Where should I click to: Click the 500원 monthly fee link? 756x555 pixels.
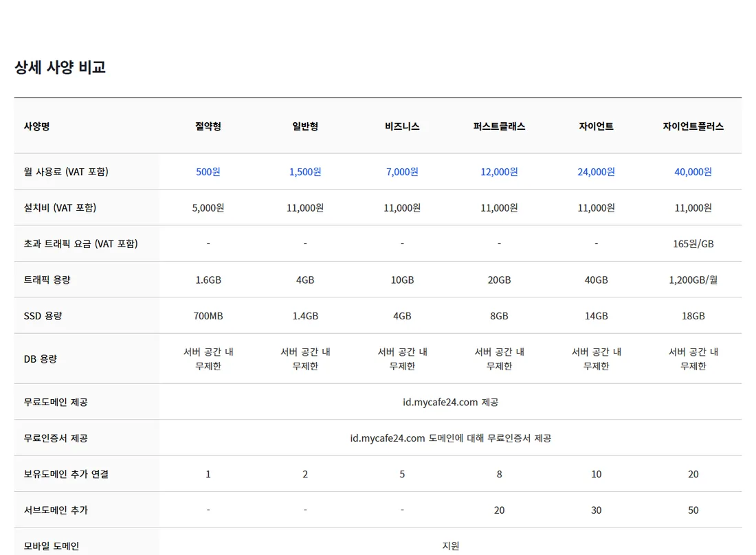pos(208,172)
